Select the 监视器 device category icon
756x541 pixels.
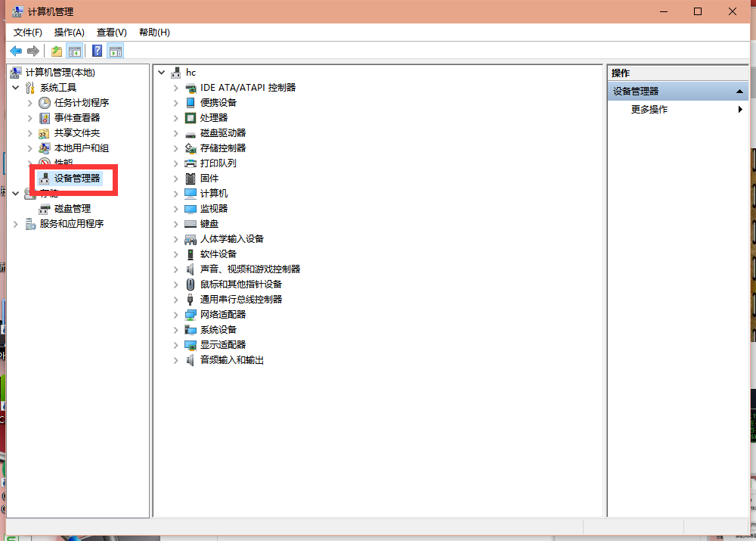coord(191,208)
